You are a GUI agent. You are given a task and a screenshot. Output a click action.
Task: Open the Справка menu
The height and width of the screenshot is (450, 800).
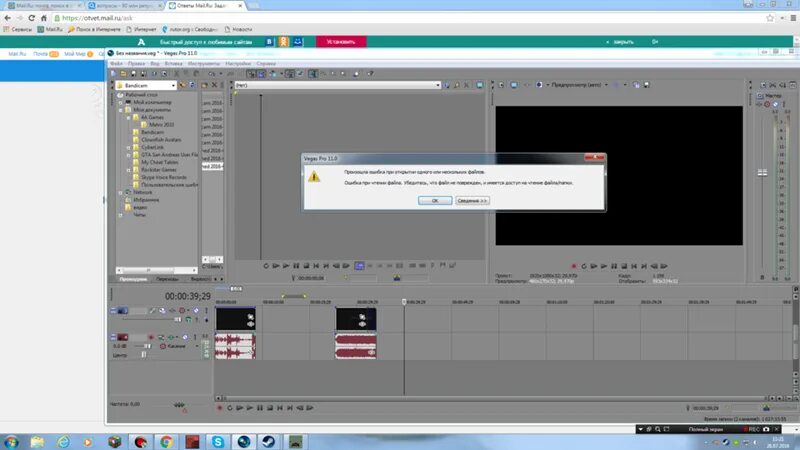[x=266, y=64]
